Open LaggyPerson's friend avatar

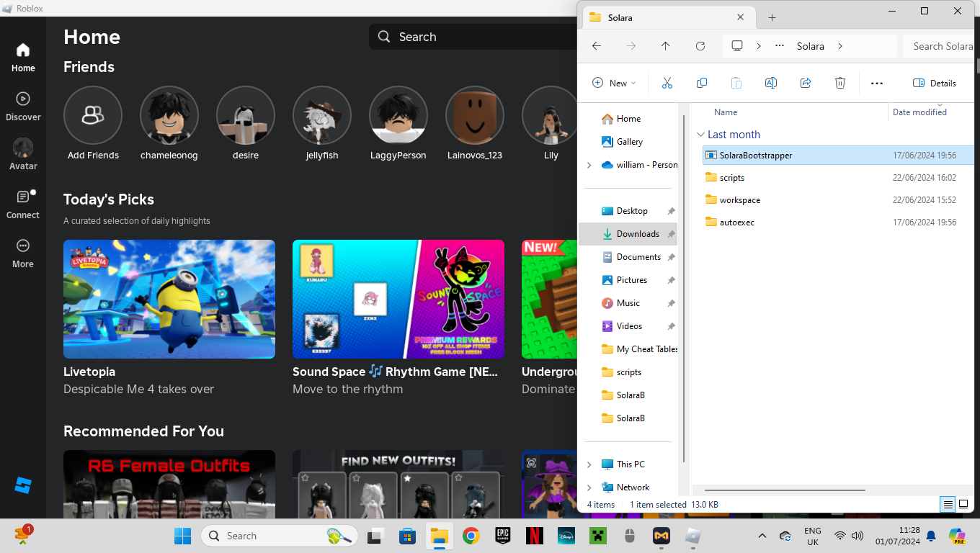tap(398, 115)
